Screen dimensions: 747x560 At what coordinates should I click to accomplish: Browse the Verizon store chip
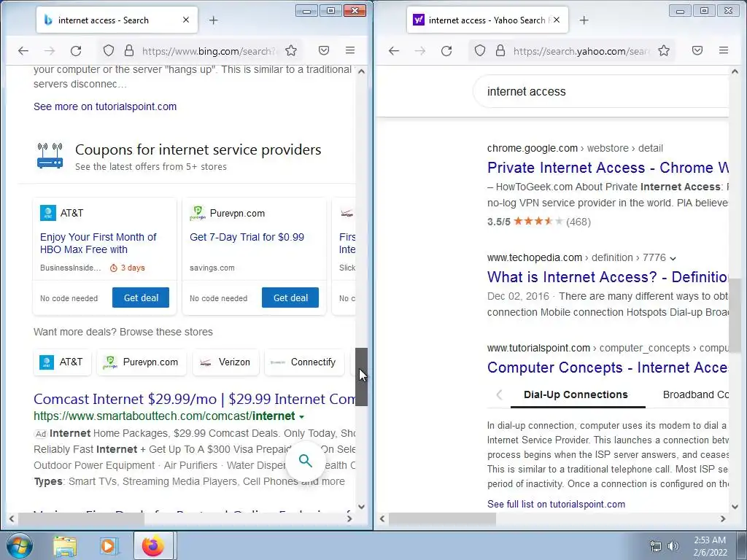coord(226,362)
